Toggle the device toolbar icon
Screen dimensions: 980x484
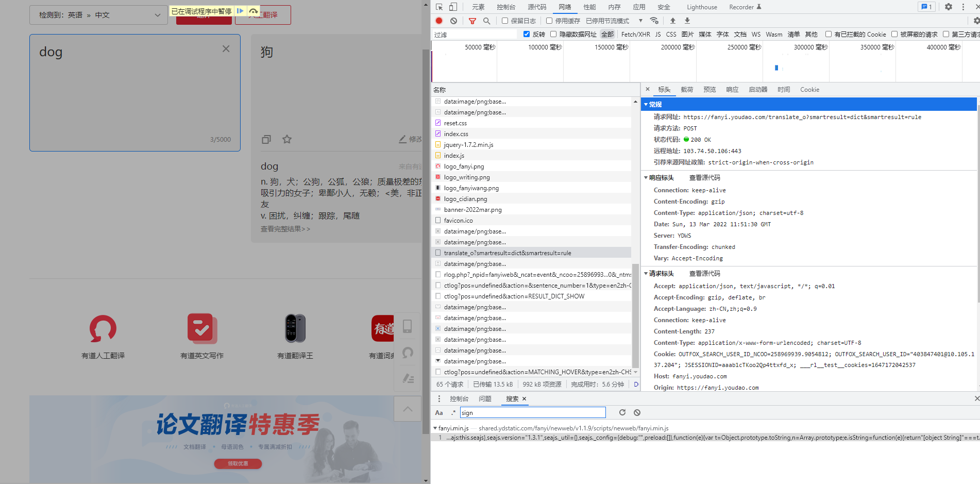click(453, 7)
